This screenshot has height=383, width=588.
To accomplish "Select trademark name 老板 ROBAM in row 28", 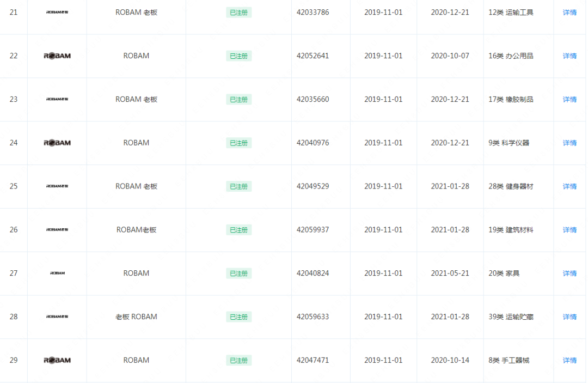I will (x=136, y=317).
